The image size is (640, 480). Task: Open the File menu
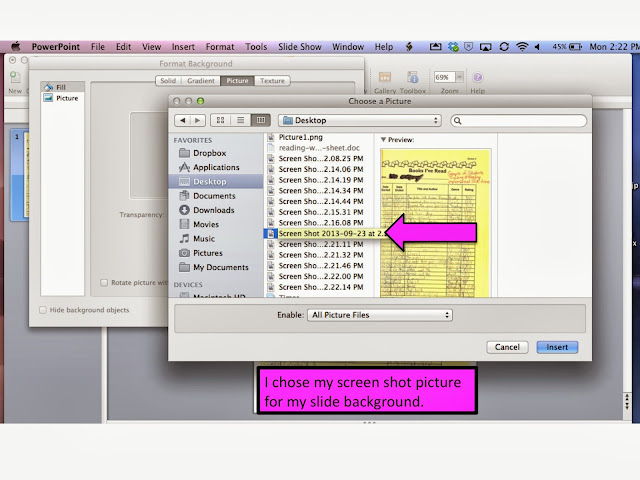98,47
